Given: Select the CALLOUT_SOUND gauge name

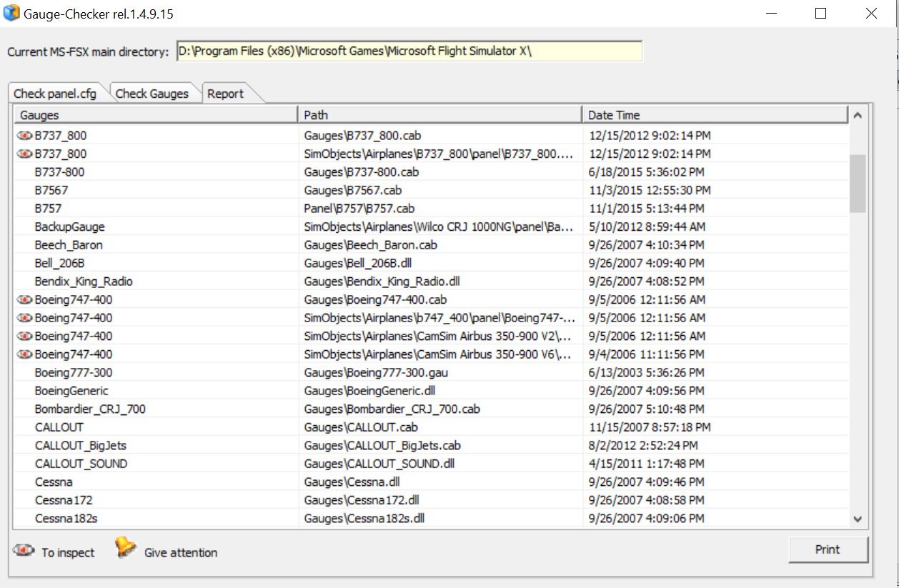Looking at the screenshot, I should (81, 464).
